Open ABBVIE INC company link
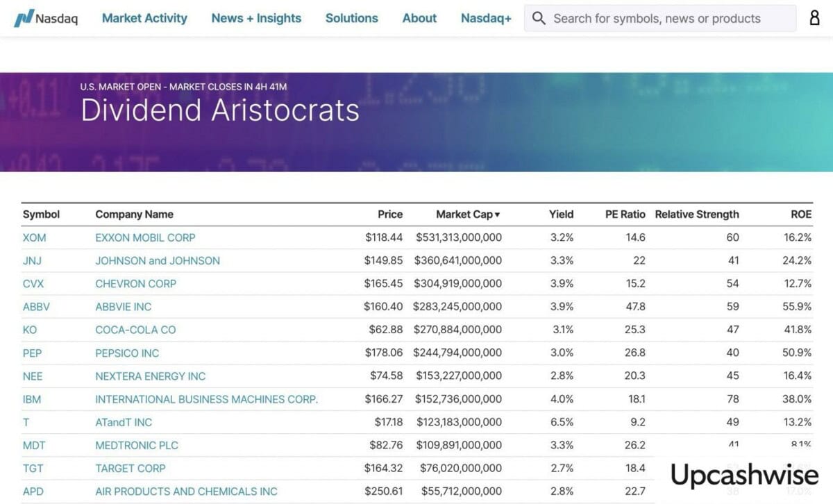 (123, 306)
